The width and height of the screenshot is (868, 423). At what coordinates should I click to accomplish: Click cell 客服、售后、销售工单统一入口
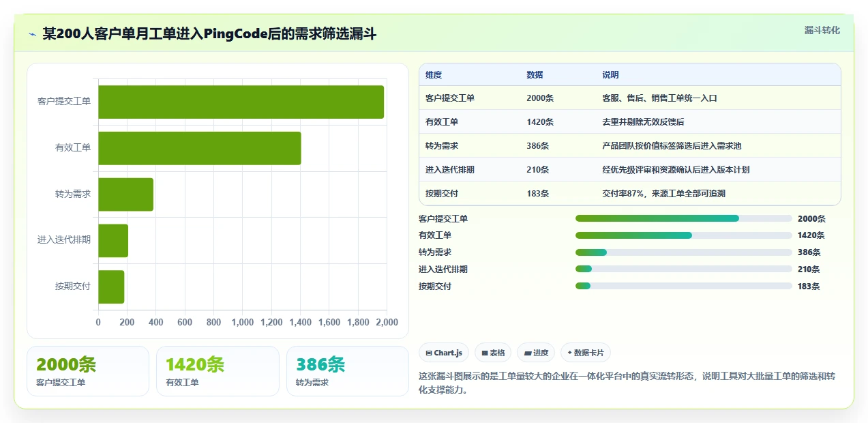click(x=659, y=98)
